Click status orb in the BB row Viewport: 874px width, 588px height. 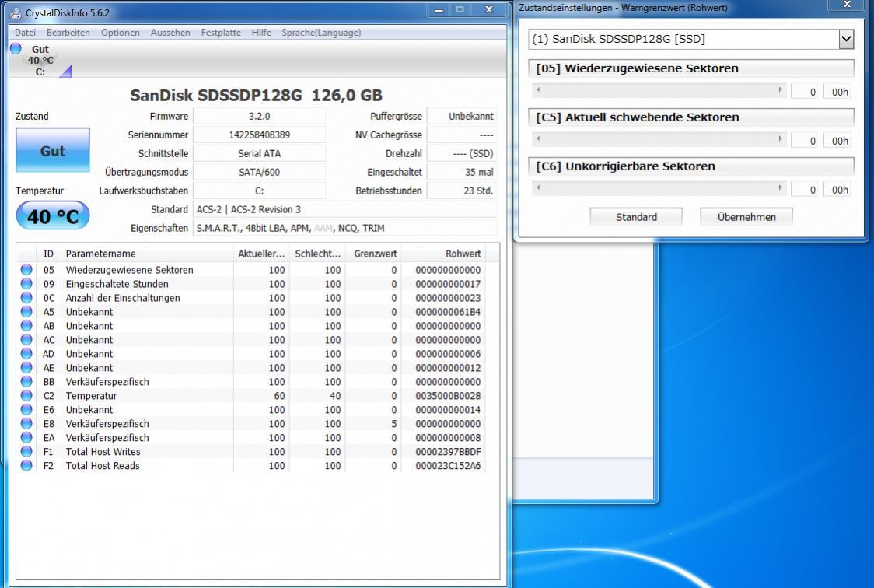(26, 381)
